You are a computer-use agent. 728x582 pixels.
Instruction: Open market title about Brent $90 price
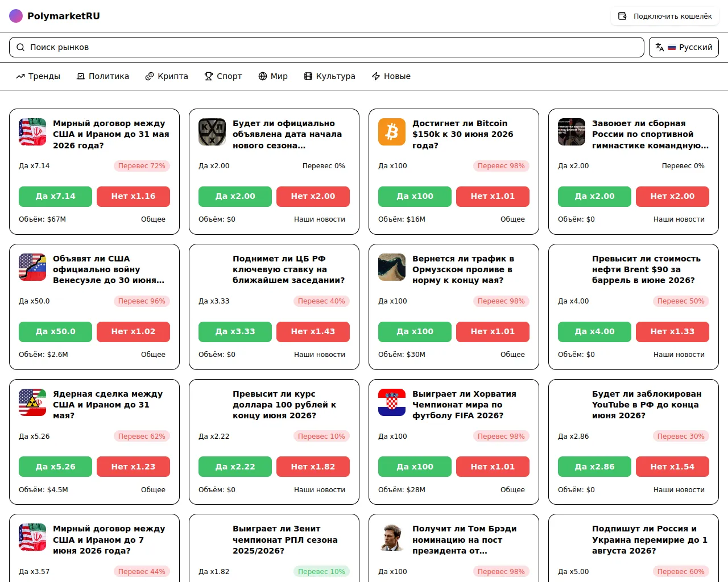click(647, 269)
